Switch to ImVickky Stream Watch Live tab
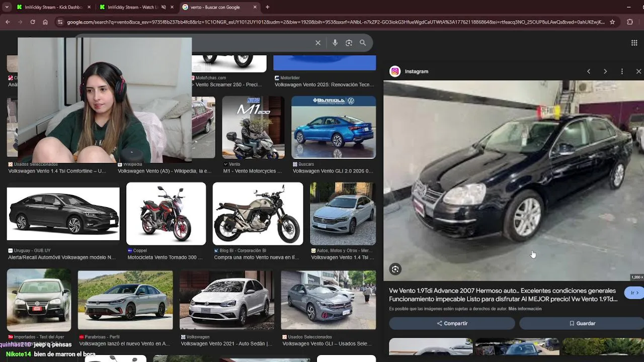Screen dimensions: 644x362 tap(133, 7)
